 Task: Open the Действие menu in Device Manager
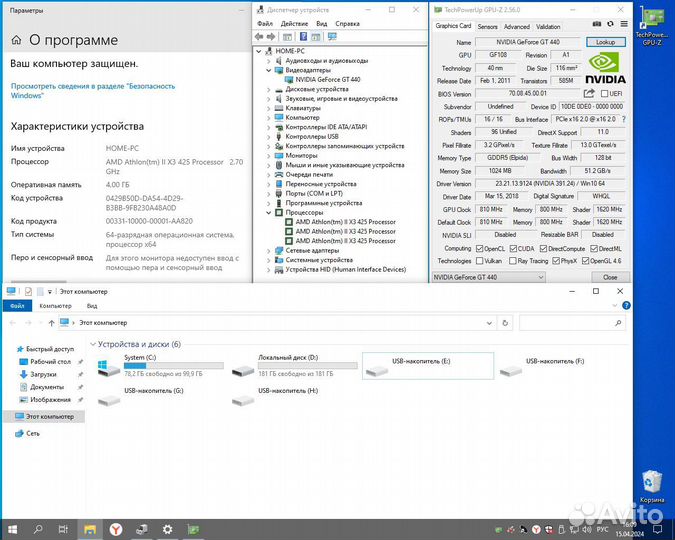(x=294, y=22)
